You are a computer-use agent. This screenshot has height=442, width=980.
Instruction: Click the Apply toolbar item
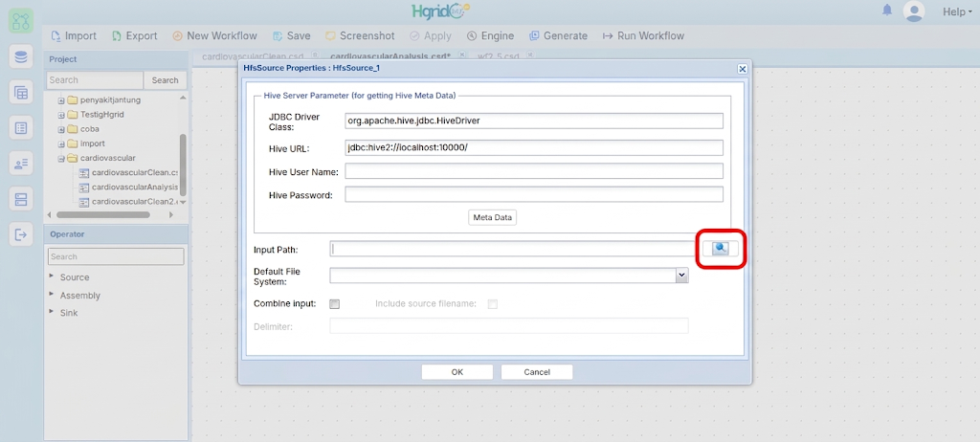tap(431, 35)
